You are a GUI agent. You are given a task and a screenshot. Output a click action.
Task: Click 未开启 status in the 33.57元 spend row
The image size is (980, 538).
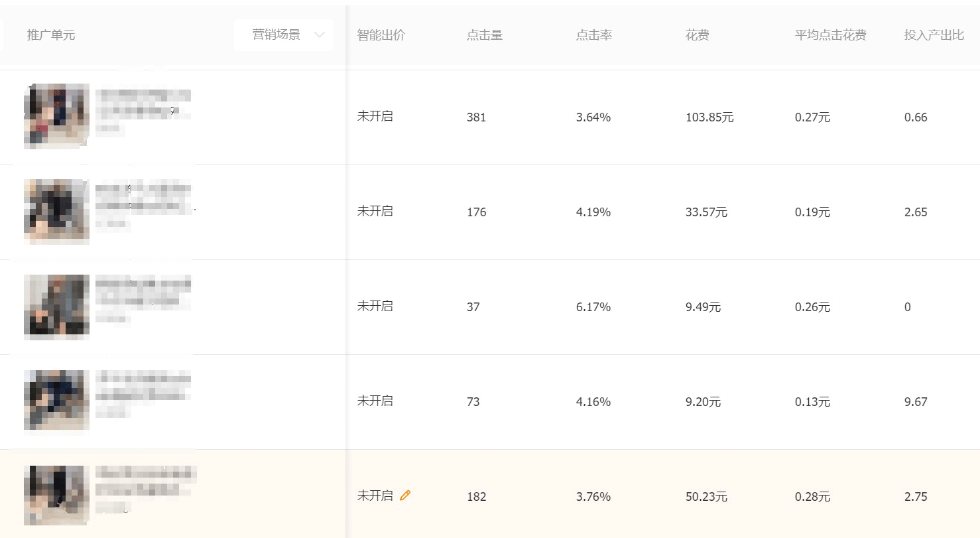click(x=375, y=212)
